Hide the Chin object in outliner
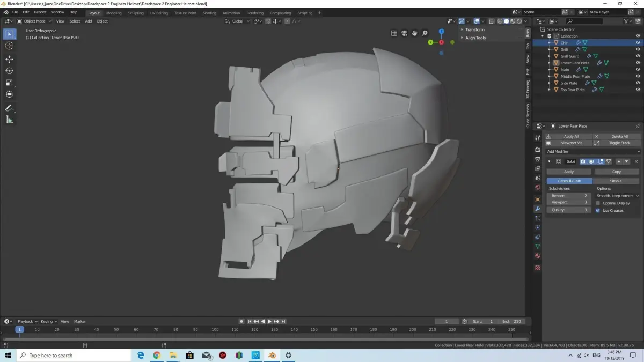The height and width of the screenshot is (362, 644). point(638,43)
